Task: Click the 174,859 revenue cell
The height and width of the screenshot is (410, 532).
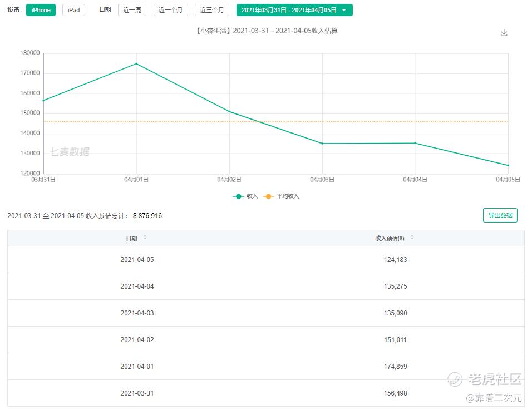Action: (395, 367)
